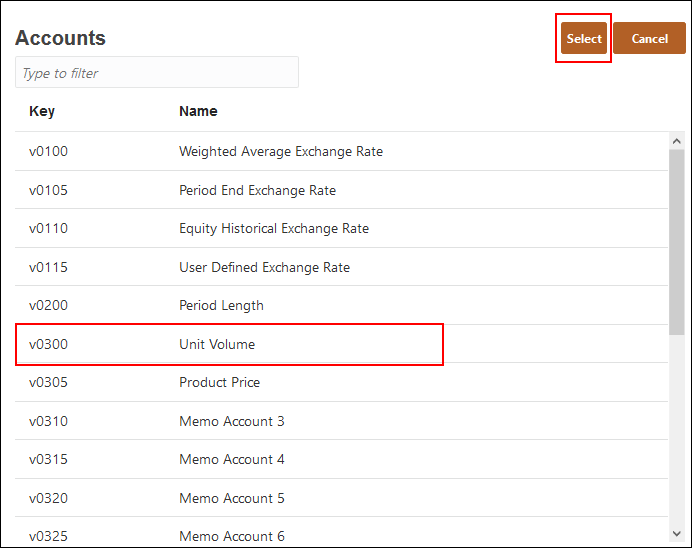Select the Weighted Average Exchange Rate row
The image size is (692, 548).
coord(341,151)
